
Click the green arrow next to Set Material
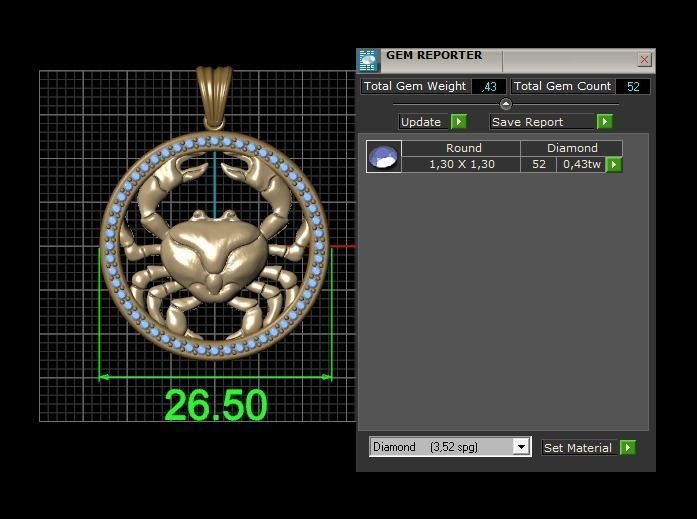(628, 447)
